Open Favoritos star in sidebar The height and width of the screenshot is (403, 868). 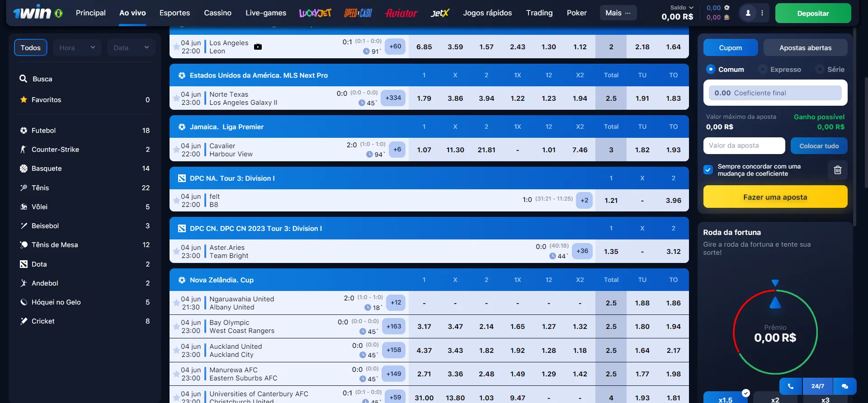pyautogui.click(x=24, y=99)
